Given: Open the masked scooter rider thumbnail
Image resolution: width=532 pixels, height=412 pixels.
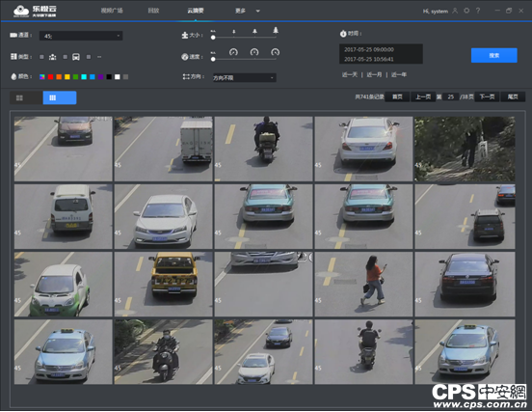Looking at the screenshot, I should click(x=163, y=351).
